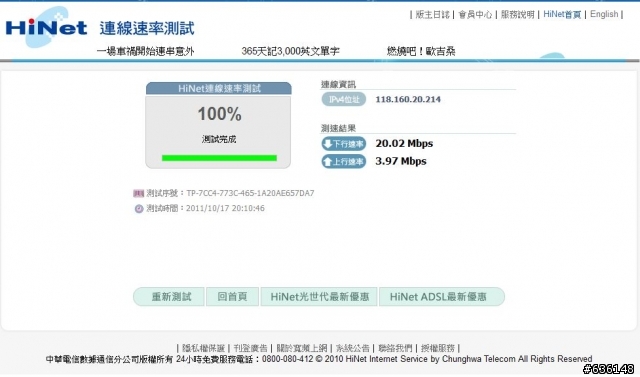This screenshot has width=640, height=377.
Task: Click the 20.02 Mbps download value
Action: 404,144
